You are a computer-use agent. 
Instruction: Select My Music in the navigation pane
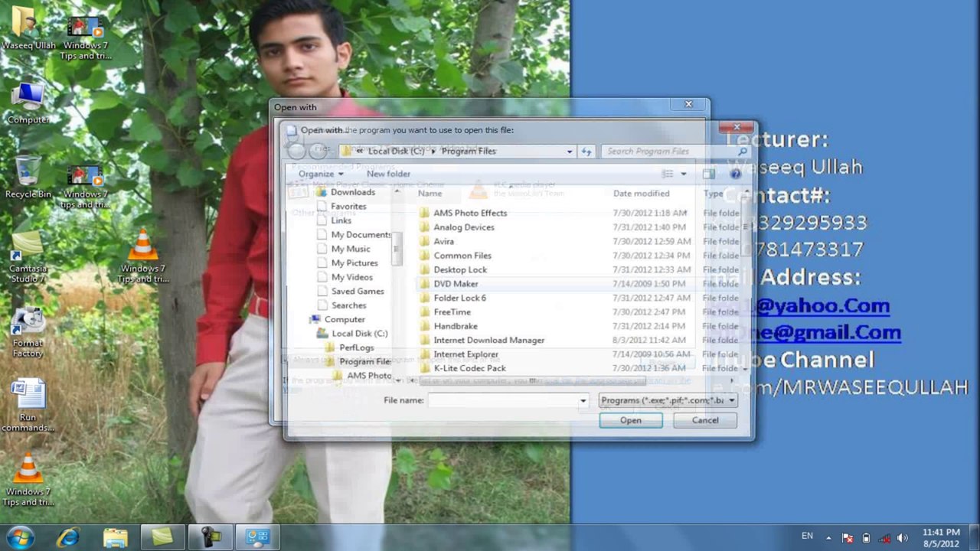351,249
